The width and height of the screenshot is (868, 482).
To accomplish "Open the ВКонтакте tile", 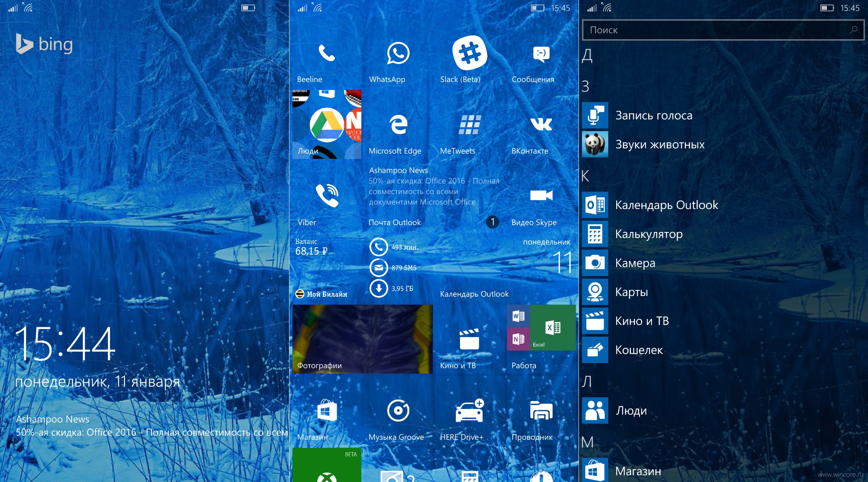I will (x=541, y=124).
